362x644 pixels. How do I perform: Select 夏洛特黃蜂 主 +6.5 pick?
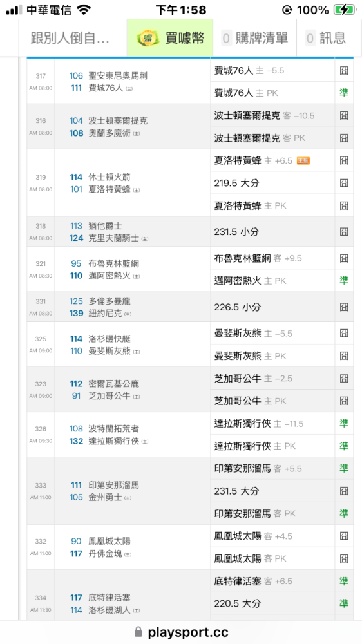(x=273, y=160)
